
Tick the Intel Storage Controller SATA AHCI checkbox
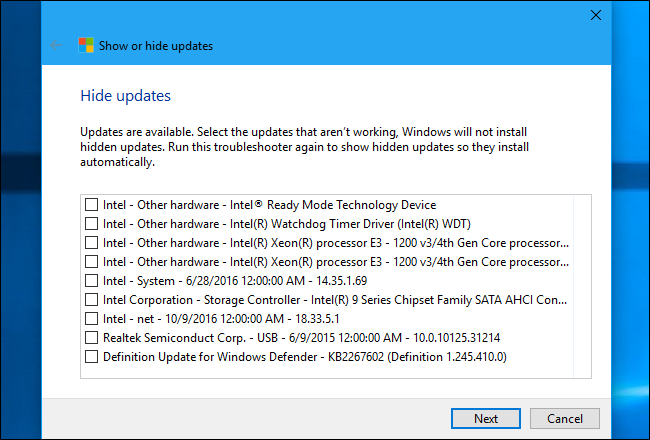(92, 299)
